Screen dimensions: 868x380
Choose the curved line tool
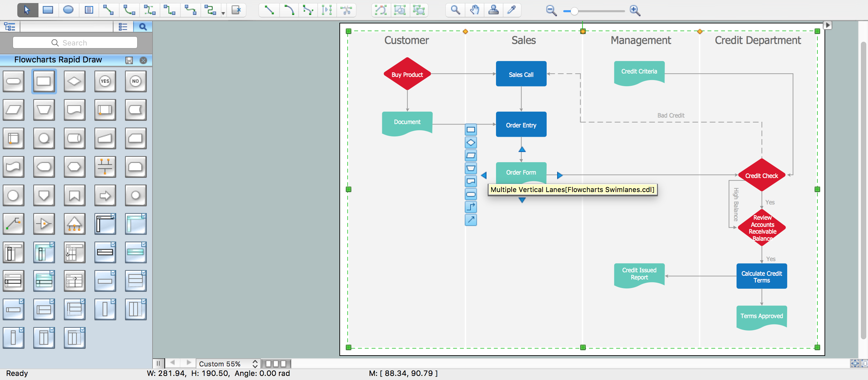click(289, 10)
